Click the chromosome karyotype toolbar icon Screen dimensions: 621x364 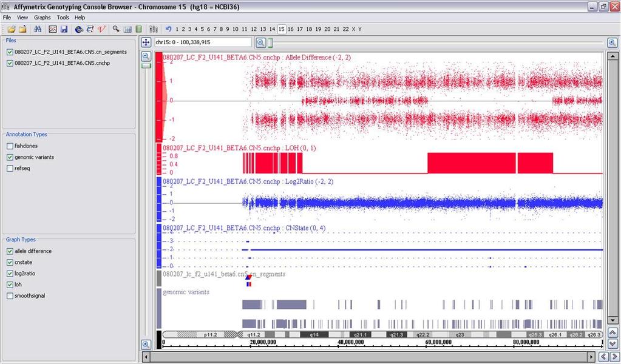coord(154,29)
